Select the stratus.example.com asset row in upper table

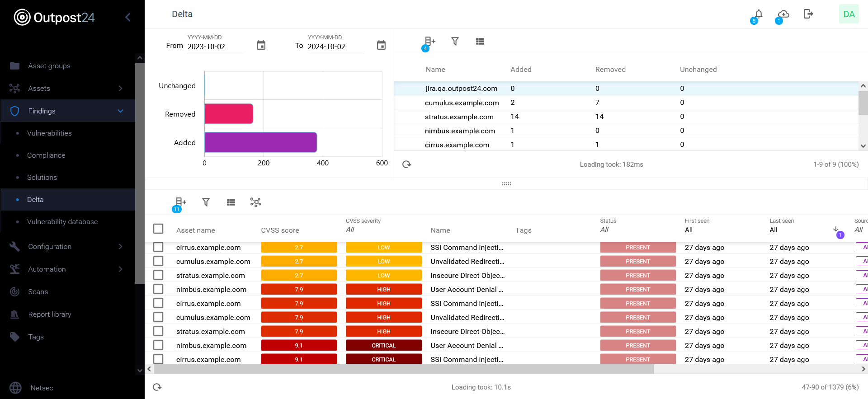626,117
